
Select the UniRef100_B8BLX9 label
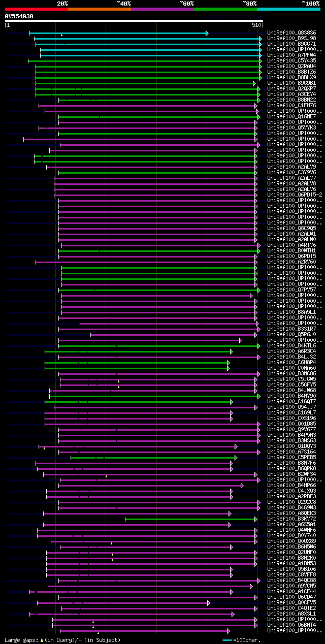pyautogui.click(x=292, y=78)
